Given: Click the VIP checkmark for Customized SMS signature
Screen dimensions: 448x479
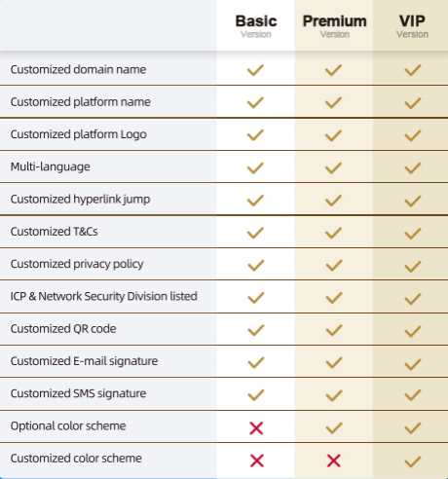Looking at the screenshot, I should point(413,395).
